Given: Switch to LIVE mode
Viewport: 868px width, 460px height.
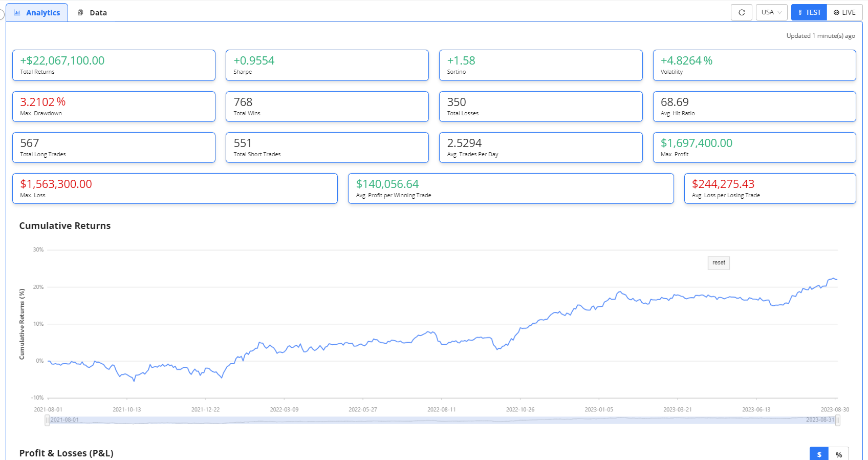Looking at the screenshot, I should point(844,12).
